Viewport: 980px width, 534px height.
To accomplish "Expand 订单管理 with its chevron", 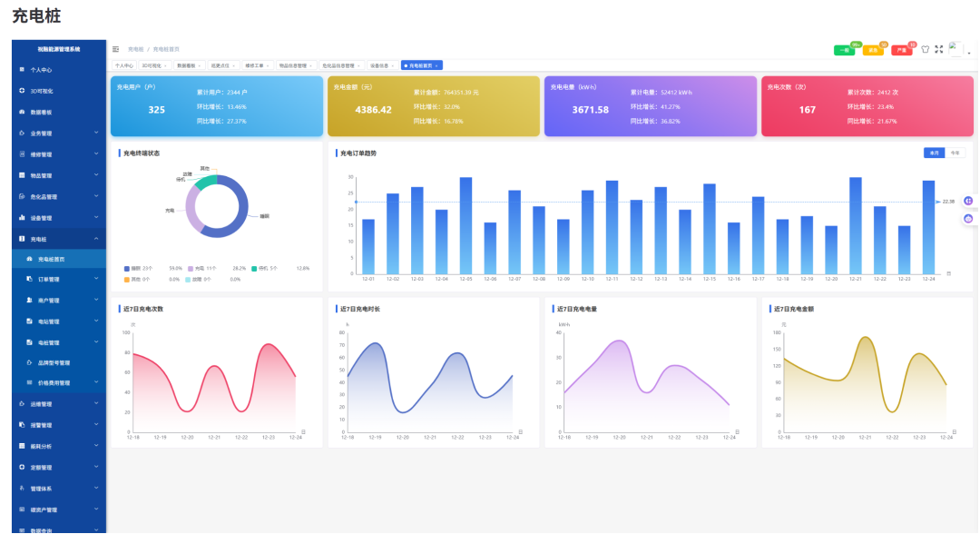I will pos(96,279).
